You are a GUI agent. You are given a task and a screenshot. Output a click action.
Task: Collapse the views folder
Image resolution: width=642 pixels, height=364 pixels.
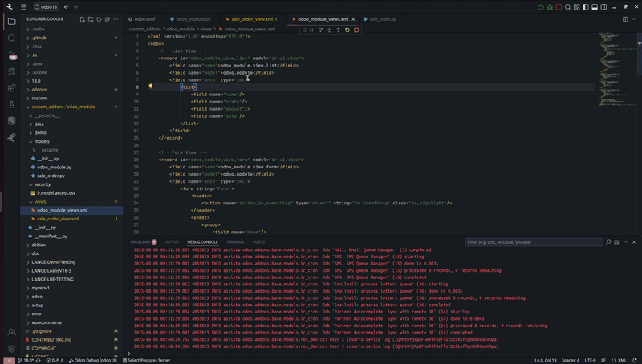[x=40, y=201]
